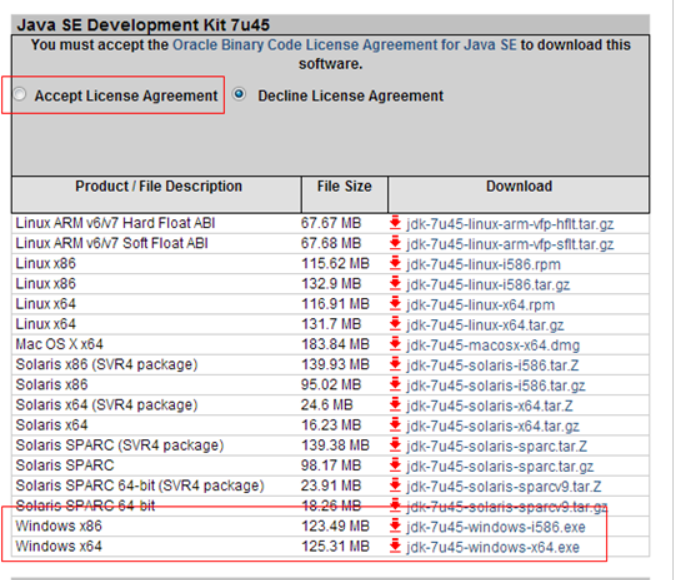Click download arrow icon for jdk-7u45-windows-x64.exe
The width and height of the screenshot is (674, 580).
pos(395,546)
